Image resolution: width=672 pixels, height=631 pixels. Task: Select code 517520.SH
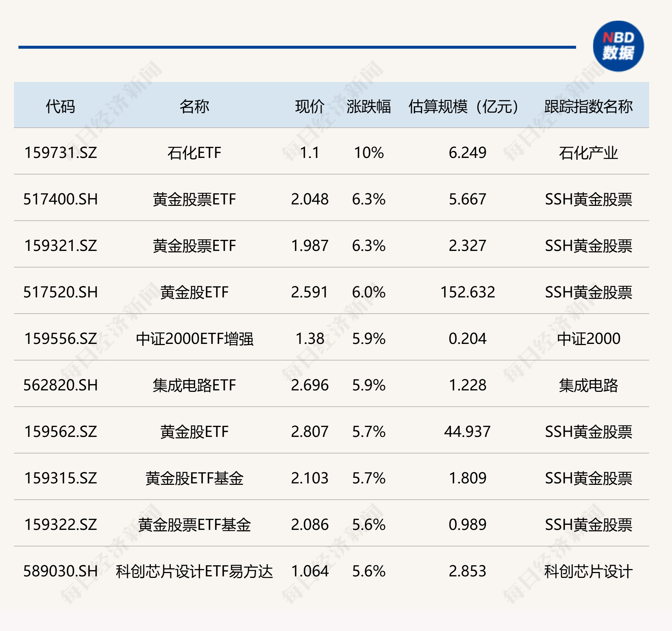[x=61, y=292]
